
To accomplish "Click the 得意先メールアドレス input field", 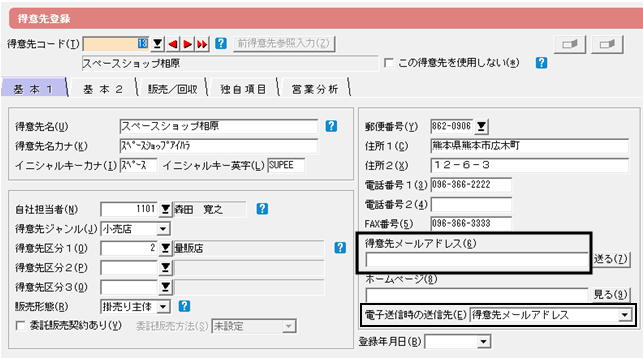I will coord(477,260).
